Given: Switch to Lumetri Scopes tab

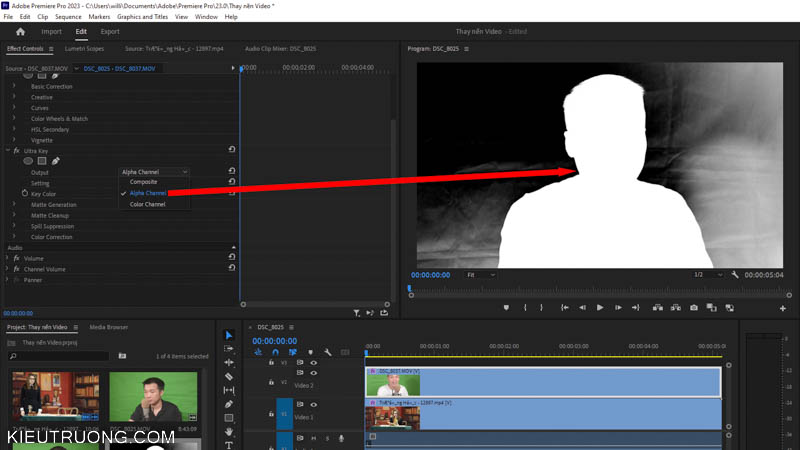Looking at the screenshot, I should [x=84, y=49].
